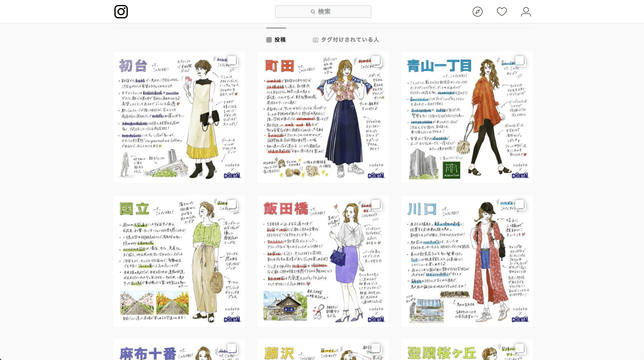Click the grid icon beside 投稿

[x=269, y=40]
